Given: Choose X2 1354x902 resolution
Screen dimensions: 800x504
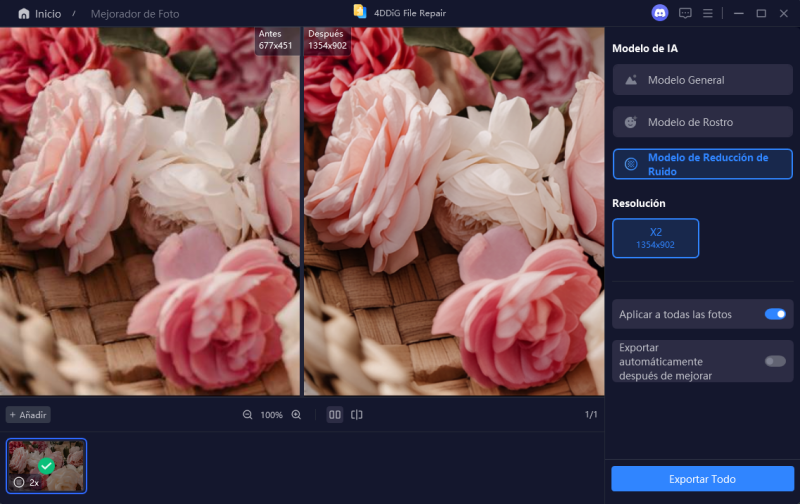Looking at the screenshot, I should (x=656, y=238).
